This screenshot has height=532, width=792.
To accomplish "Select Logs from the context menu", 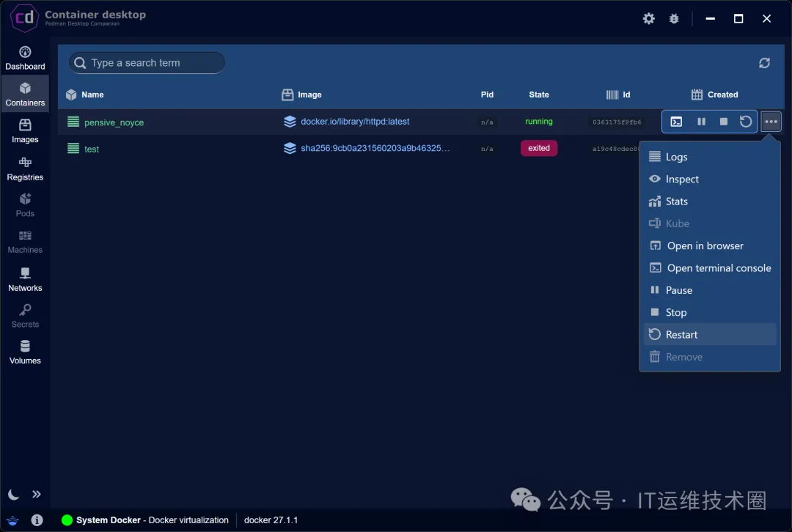I will pyautogui.click(x=676, y=157).
